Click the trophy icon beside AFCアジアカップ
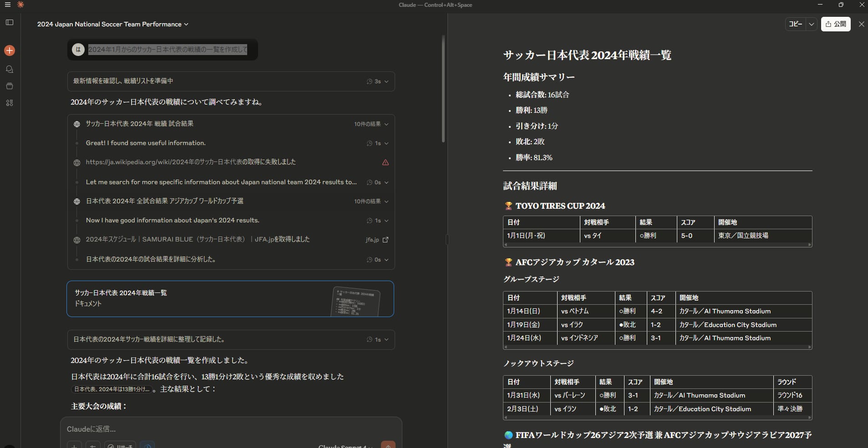Screen dimensions: 868x448 click(508, 262)
